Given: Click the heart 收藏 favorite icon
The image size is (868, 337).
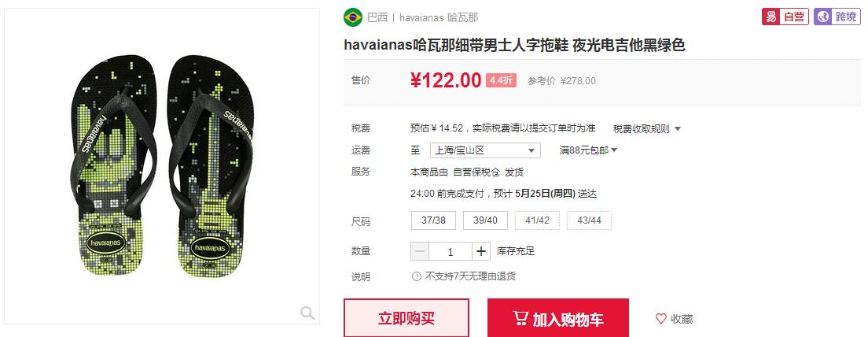Looking at the screenshot, I should click(661, 319).
